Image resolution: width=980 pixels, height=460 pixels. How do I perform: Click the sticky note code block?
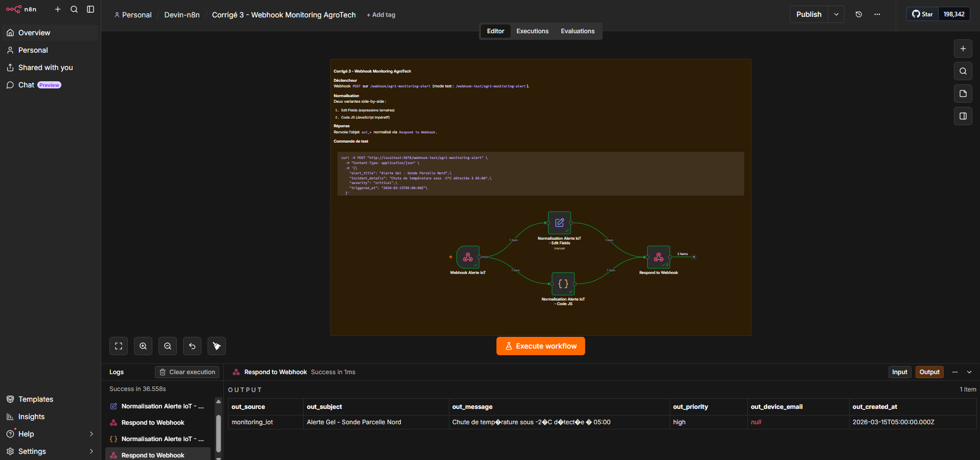(541, 174)
